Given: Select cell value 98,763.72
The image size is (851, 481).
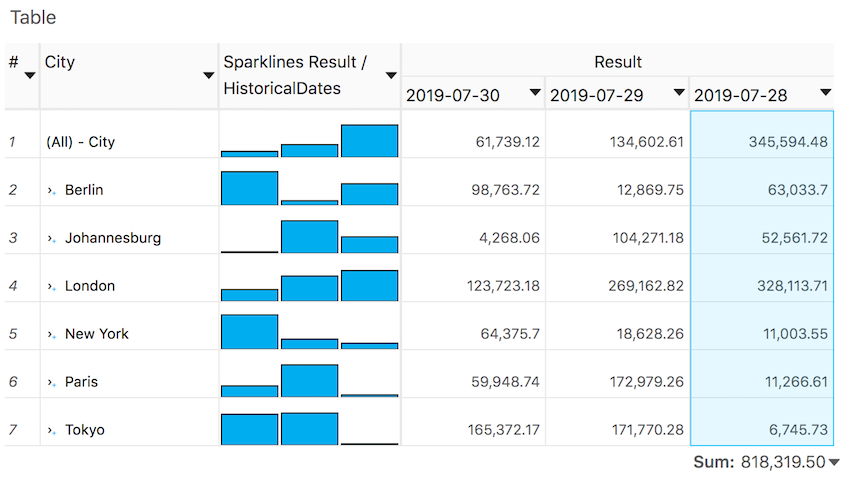Looking at the screenshot, I should (505, 190).
